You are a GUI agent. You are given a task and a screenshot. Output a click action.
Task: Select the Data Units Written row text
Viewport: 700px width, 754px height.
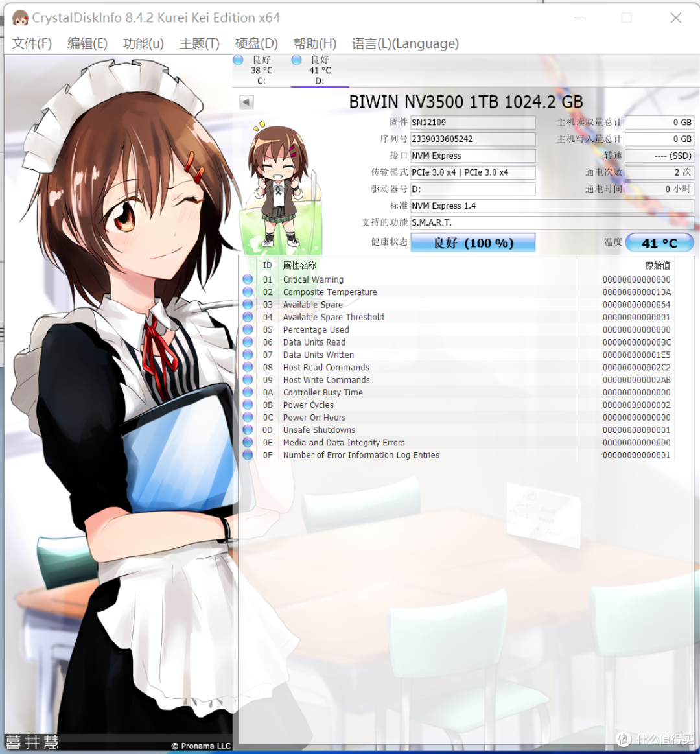pyautogui.click(x=318, y=355)
